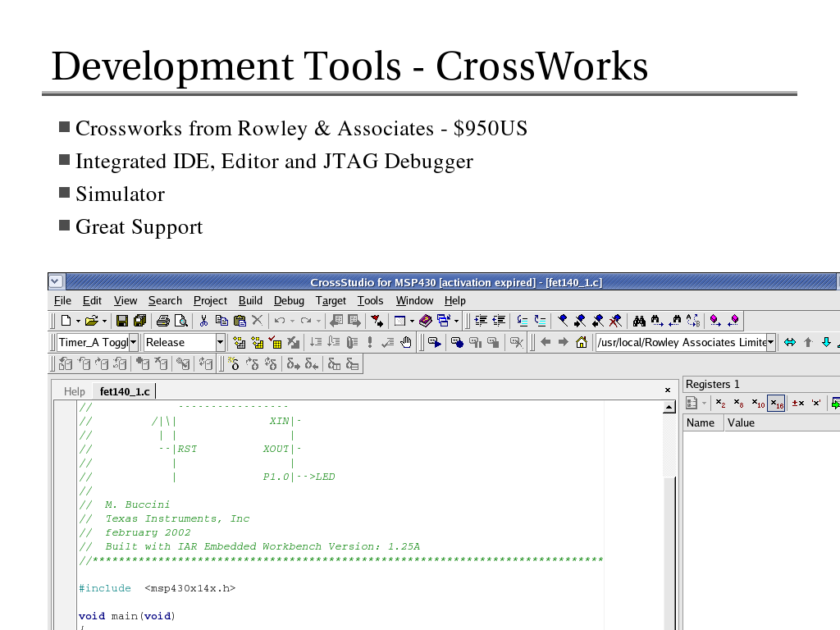Open the Project menu
The width and height of the screenshot is (840, 630).
pos(210,300)
